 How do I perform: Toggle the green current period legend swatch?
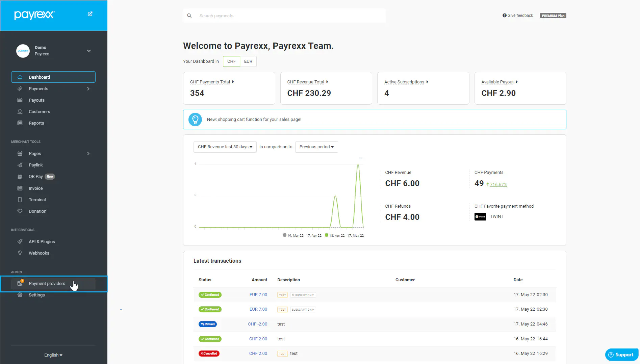tap(327, 235)
